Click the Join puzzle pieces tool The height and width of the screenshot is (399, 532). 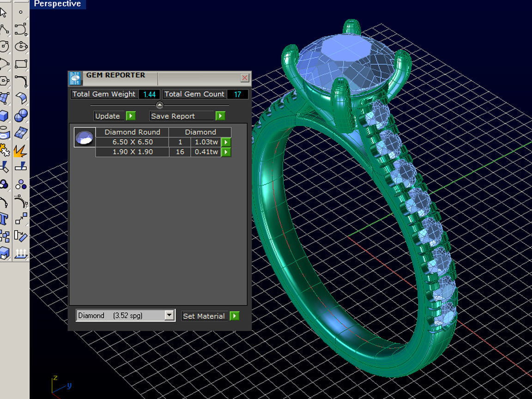tap(4, 150)
